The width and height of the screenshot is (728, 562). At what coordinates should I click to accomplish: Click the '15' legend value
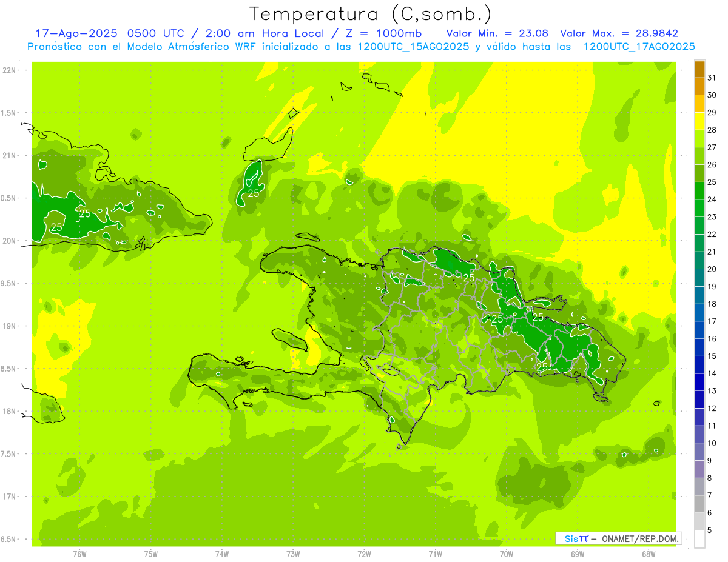coord(712,356)
